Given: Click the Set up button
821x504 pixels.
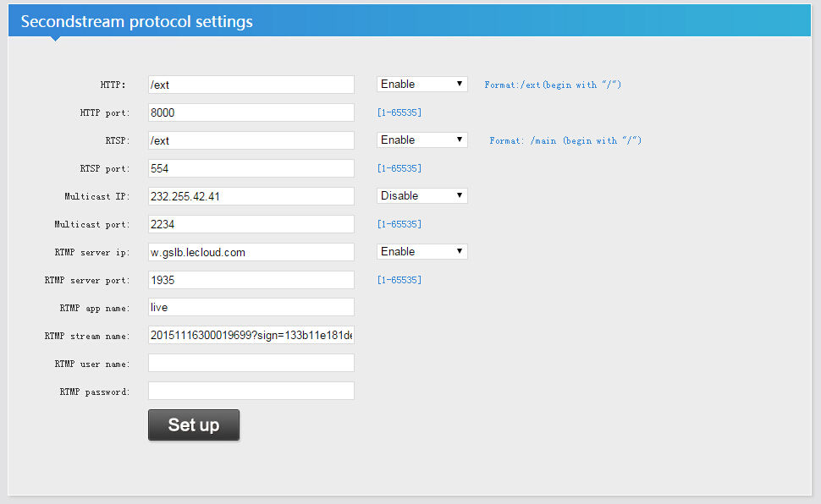Looking at the screenshot, I should (x=193, y=425).
